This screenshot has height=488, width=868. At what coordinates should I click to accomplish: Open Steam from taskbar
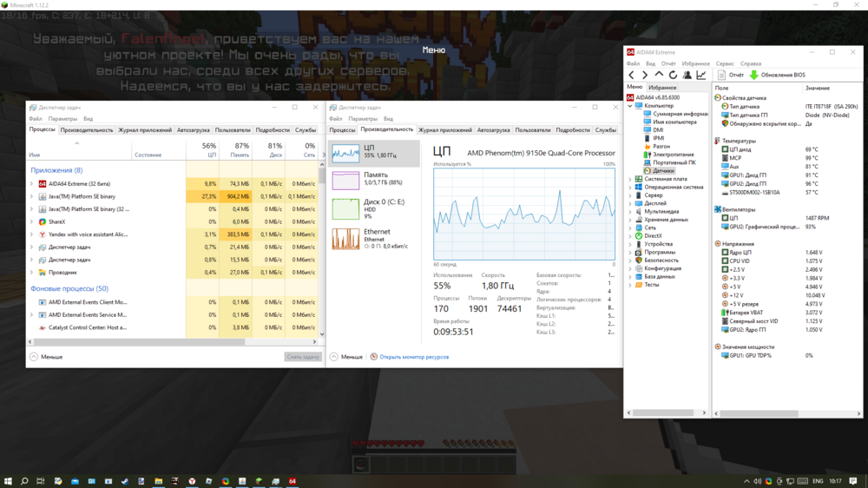pyautogui.click(x=124, y=481)
